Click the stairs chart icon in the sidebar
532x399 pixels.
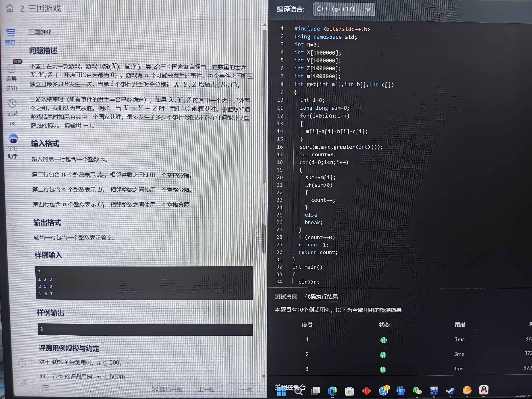[x=23, y=383]
